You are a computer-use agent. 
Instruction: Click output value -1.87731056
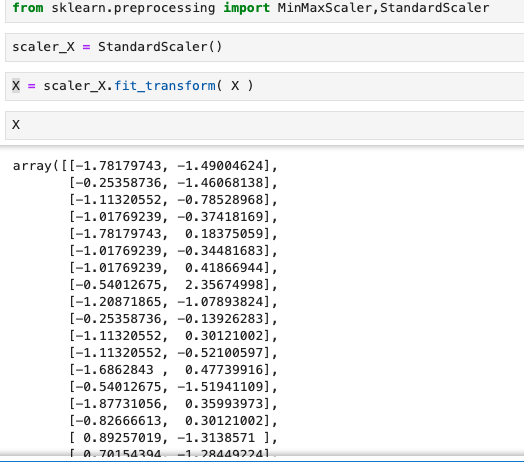point(119,404)
